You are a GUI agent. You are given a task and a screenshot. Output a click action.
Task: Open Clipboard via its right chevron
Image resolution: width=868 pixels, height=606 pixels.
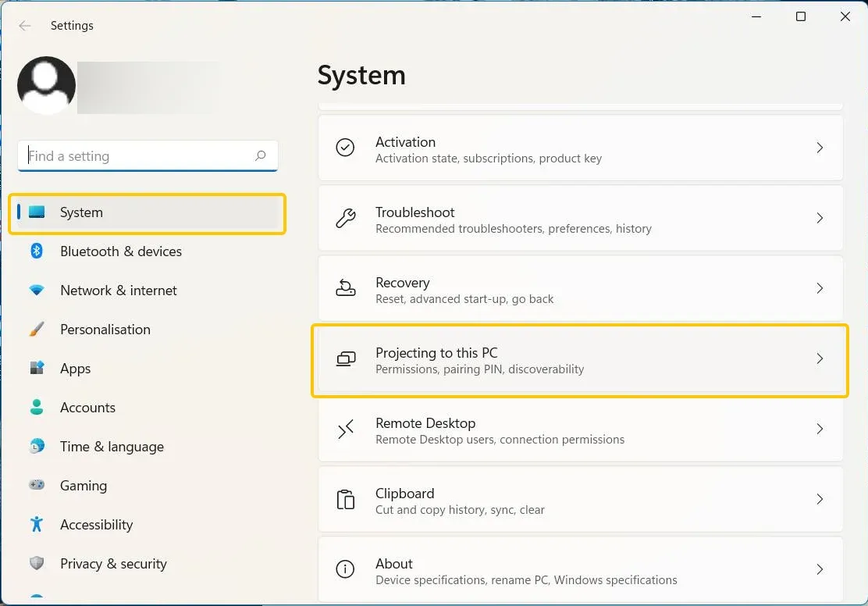click(x=820, y=499)
